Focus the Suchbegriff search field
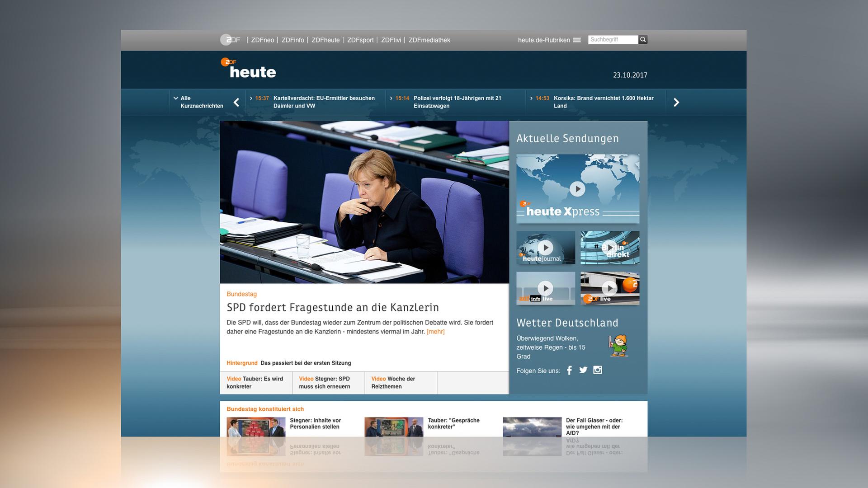 tap(613, 40)
